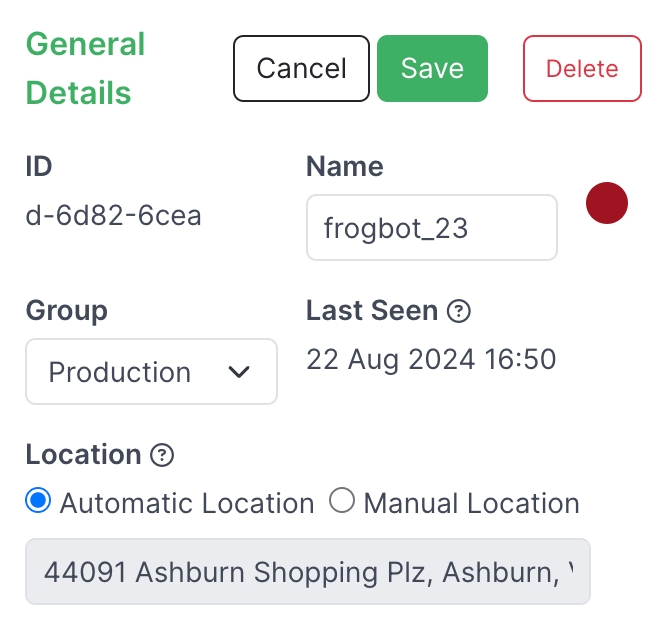Select the Manual Location radio button
664x634 pixels.
coord(342,502)
